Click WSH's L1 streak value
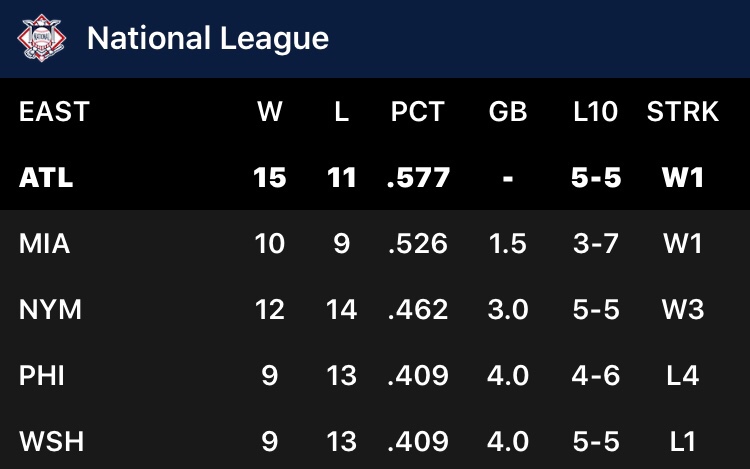Image resolution: width=750 pixels, height=469 pixels. [x=683, y=441]
